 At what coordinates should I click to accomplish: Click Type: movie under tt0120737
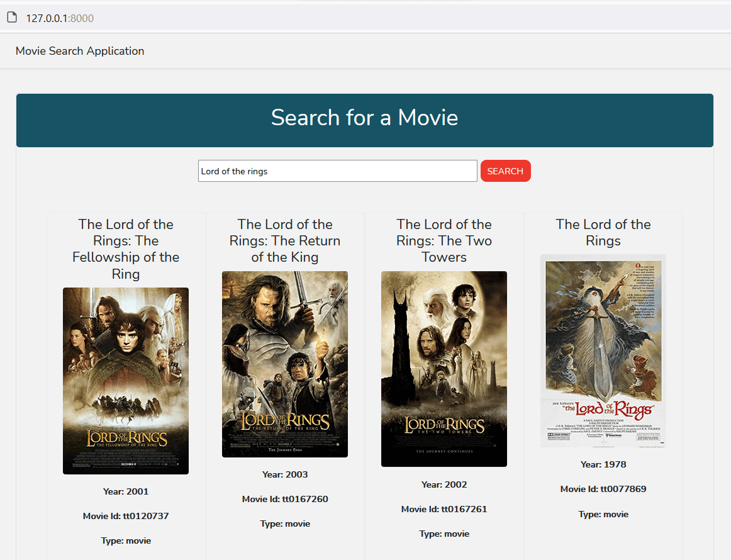[126, 541]
